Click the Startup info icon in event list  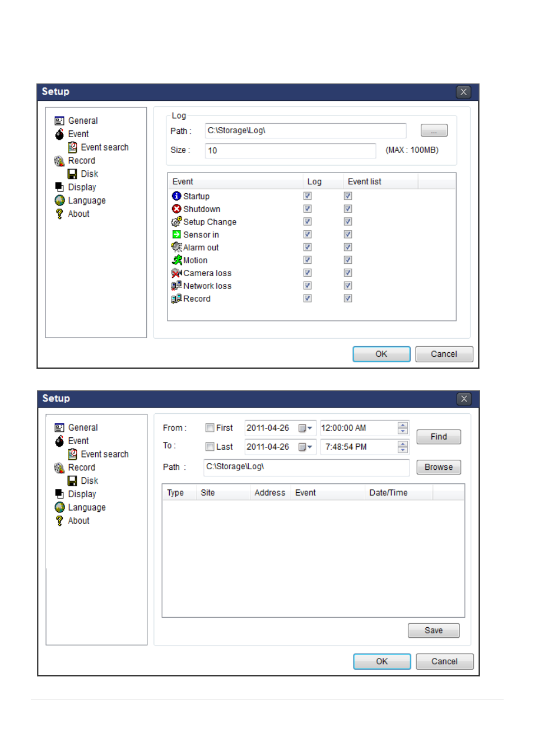(176, 196)
